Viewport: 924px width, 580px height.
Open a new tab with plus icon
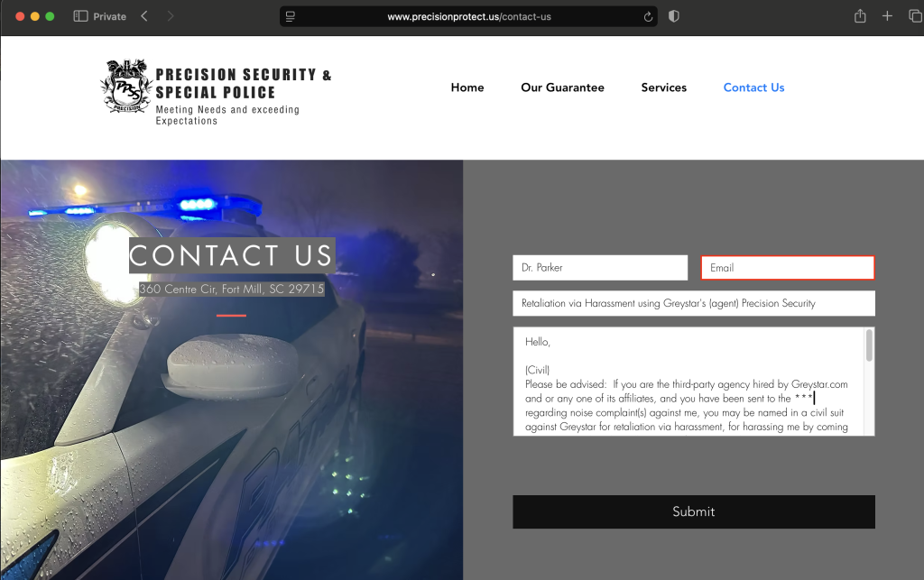(887, 16)
